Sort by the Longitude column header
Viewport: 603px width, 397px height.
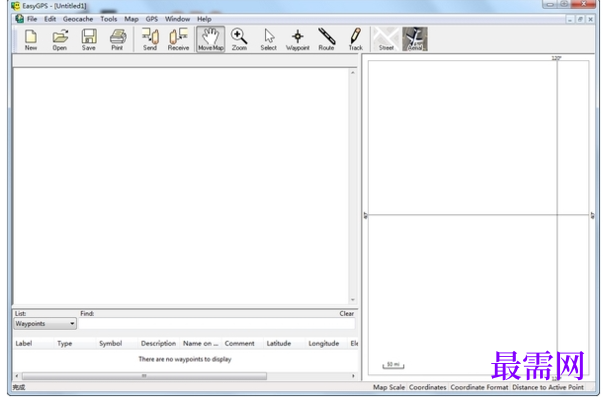pyautogui.click(x=323, y=343)
